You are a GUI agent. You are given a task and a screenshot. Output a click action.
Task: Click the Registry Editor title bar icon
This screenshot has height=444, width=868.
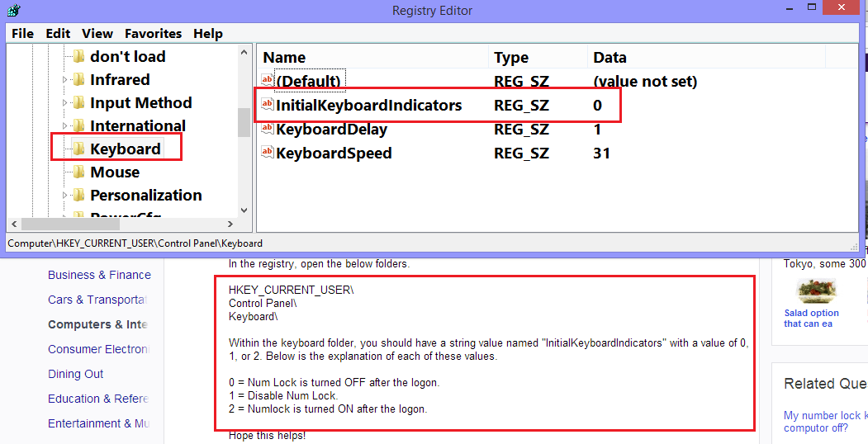click(x=12, y=10)
